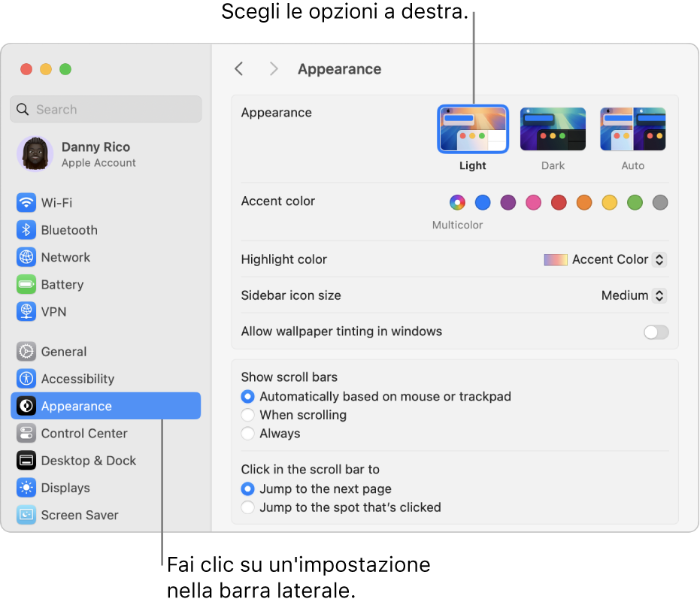700x608 pixels.
Task: Click the Wi-Fi icon in sidebar
Action: pos(26,203)
